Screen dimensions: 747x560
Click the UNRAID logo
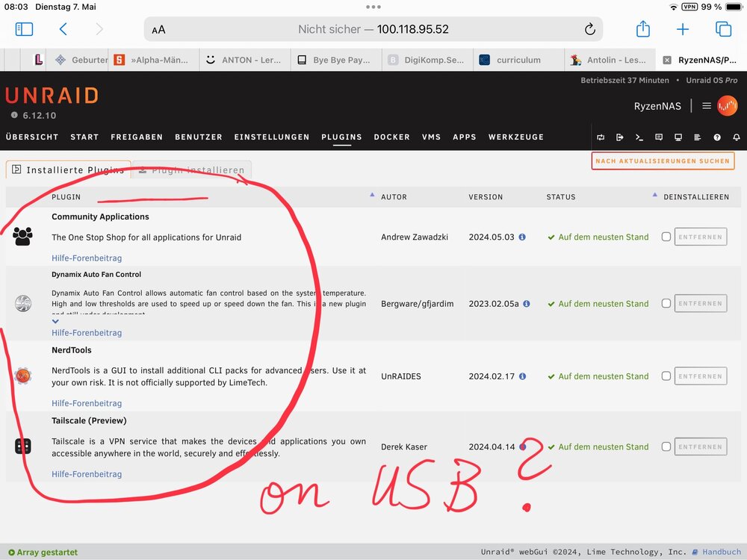coord(52,96)
